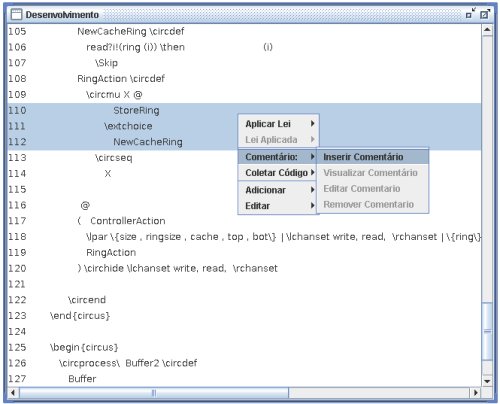Screen dimensions: 500x404
Task: Click the RingAction text on line 119
Action: (x=111, y=253)
